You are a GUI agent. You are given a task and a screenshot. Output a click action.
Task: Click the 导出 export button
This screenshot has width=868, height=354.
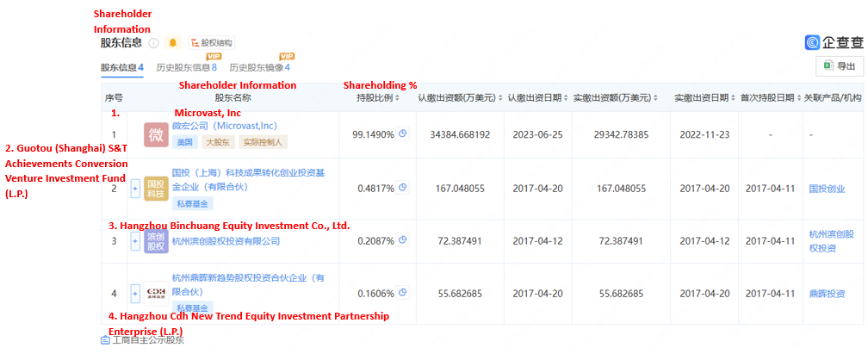840,66
